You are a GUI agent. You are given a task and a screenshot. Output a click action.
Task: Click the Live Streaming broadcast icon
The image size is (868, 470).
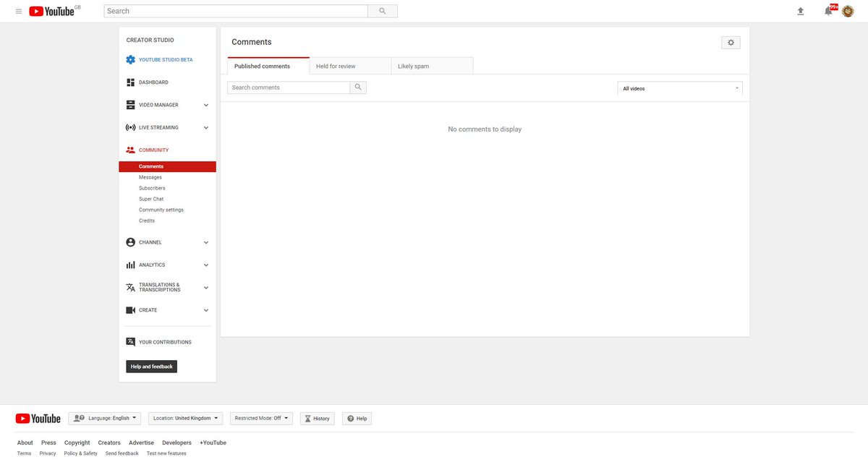coord(130,127)
